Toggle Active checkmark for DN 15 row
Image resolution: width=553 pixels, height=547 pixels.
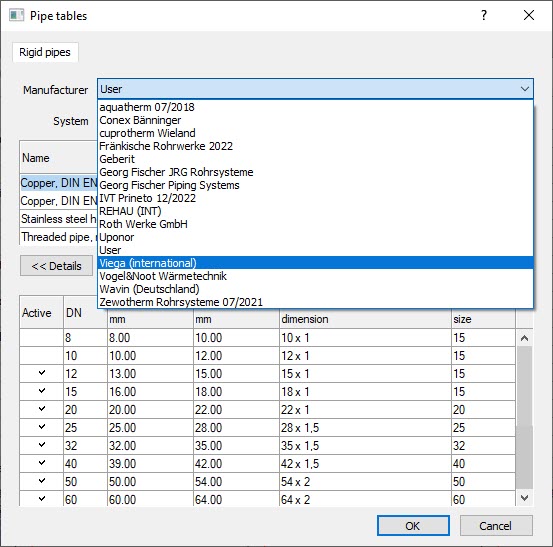coord(42,391)
